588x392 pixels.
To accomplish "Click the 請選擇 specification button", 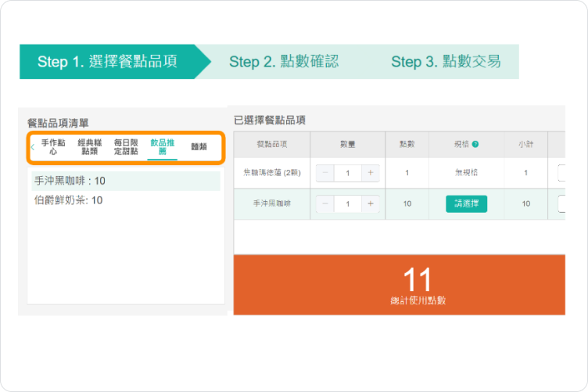I will pos(466,203).
